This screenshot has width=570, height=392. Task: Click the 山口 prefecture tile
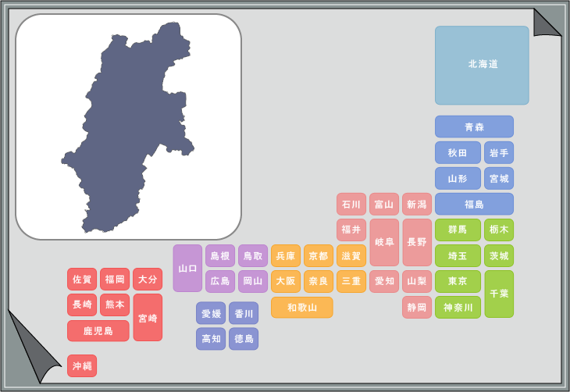(187, 268)
